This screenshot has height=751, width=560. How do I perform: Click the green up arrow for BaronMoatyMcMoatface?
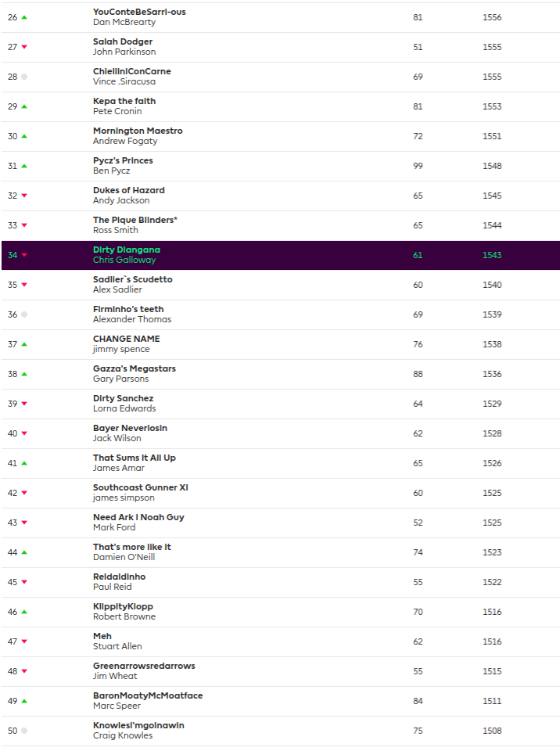[x=24, y=701]
